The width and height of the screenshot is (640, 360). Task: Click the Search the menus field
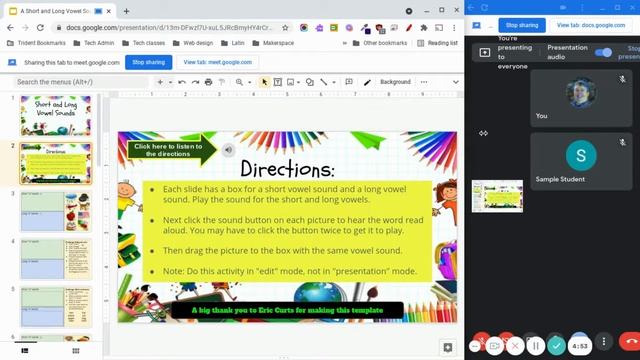[81, 82]
